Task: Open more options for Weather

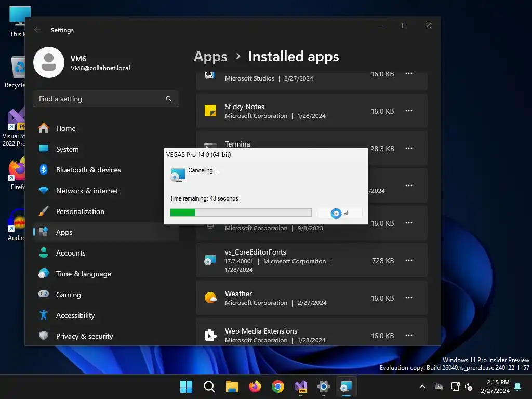Action: [409, 298]
